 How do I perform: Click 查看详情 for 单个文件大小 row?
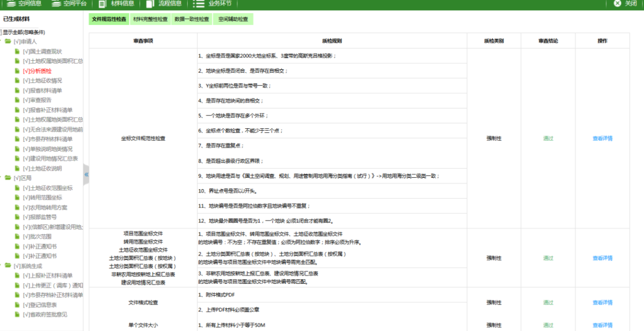point(602,325)
